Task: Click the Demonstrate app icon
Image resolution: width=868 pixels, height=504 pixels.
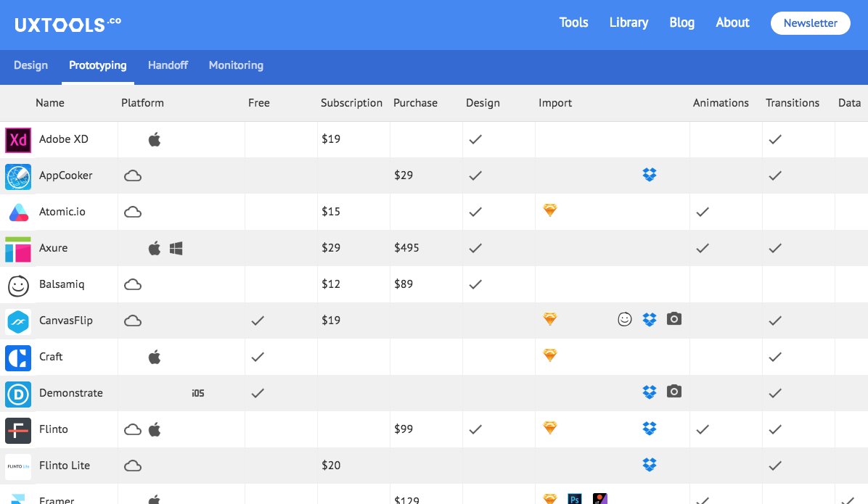Action: tap(18, 393)
